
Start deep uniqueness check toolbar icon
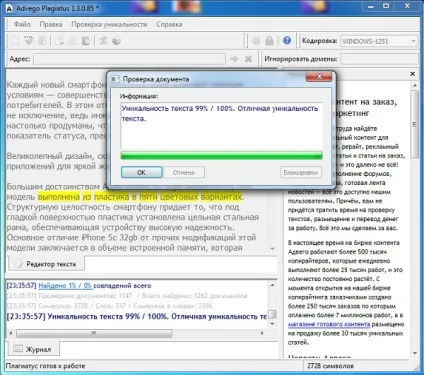(x=116, y=41)
